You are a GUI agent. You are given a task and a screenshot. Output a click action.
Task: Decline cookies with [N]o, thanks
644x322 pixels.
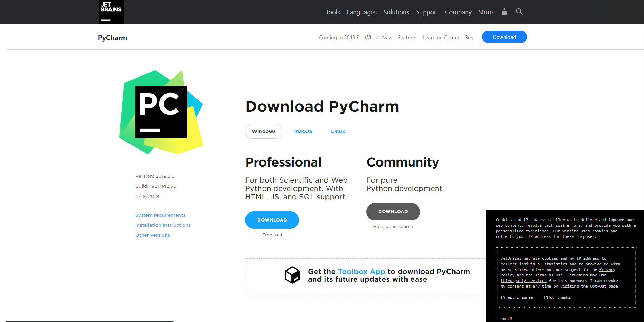point(557,297)
